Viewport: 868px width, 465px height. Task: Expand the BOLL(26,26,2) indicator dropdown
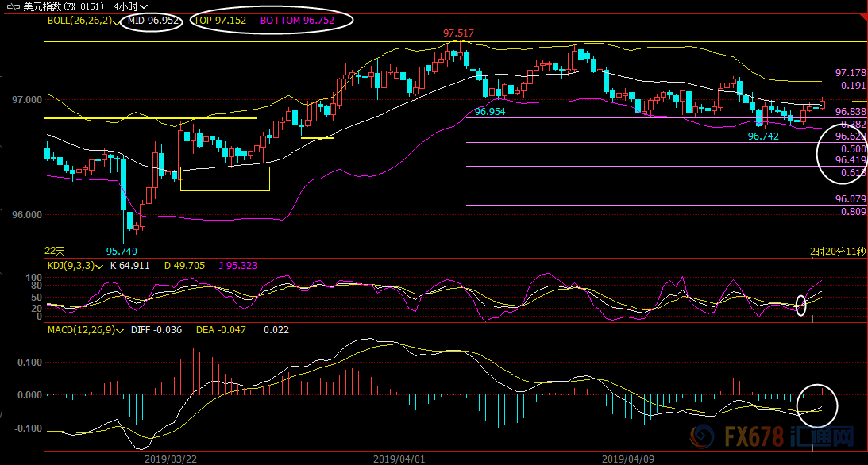118,21
